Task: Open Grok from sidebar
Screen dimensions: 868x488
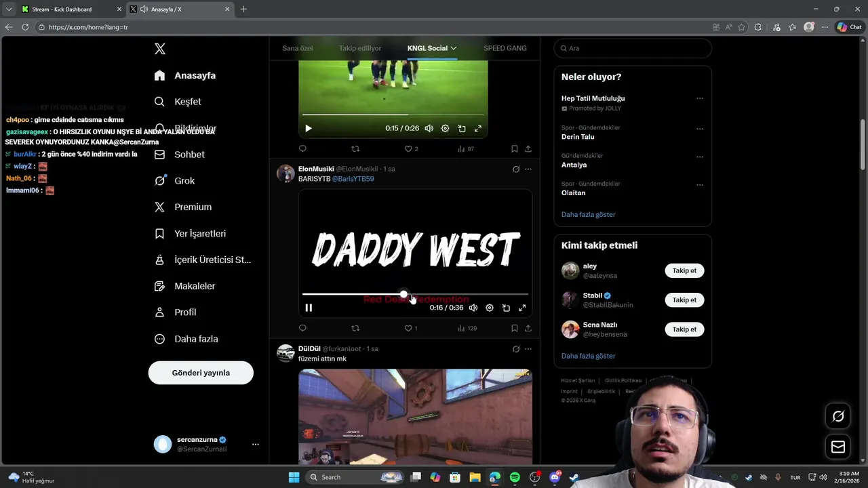Action: point(174,181)
